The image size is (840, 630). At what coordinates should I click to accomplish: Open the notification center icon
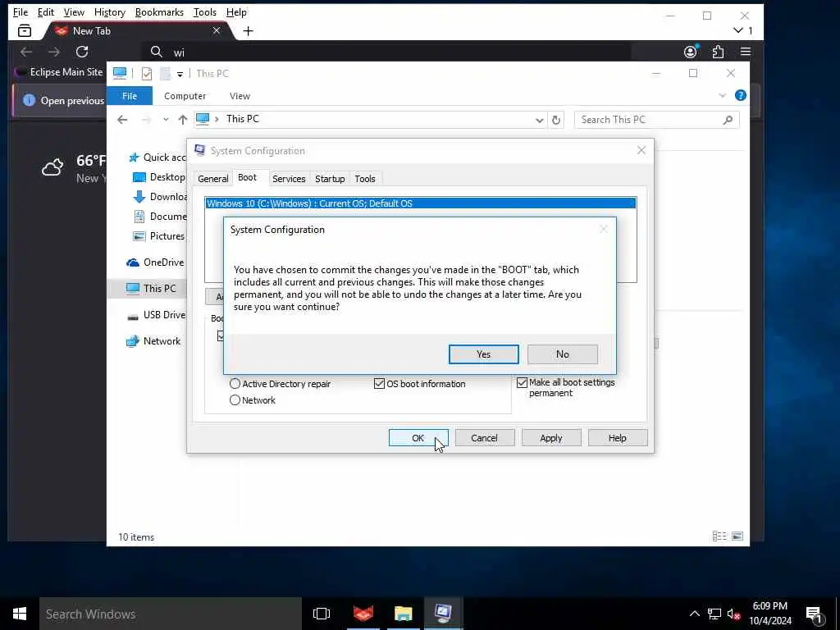coord(815,615)
